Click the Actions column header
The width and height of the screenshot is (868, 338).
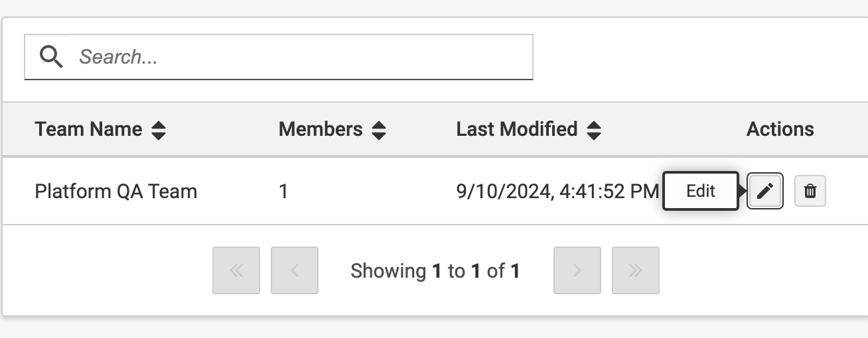[x=780, y=129]
